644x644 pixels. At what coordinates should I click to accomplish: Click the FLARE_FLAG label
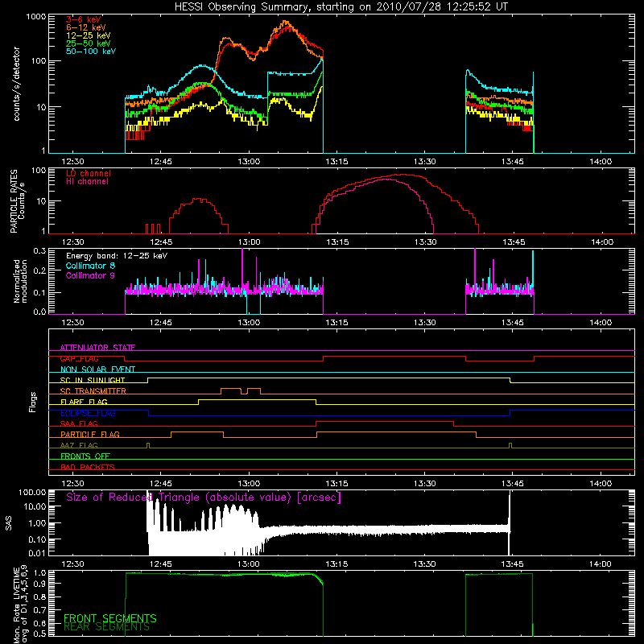[x=84, y=402]
